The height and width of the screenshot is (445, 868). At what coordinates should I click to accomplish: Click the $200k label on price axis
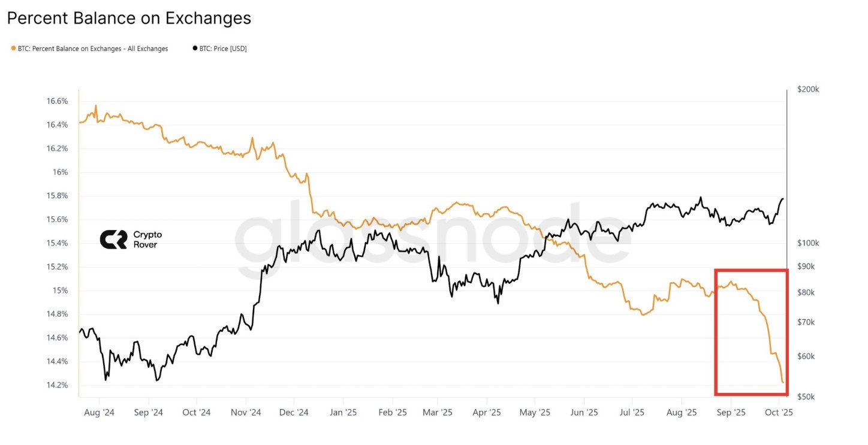(808, 89)
